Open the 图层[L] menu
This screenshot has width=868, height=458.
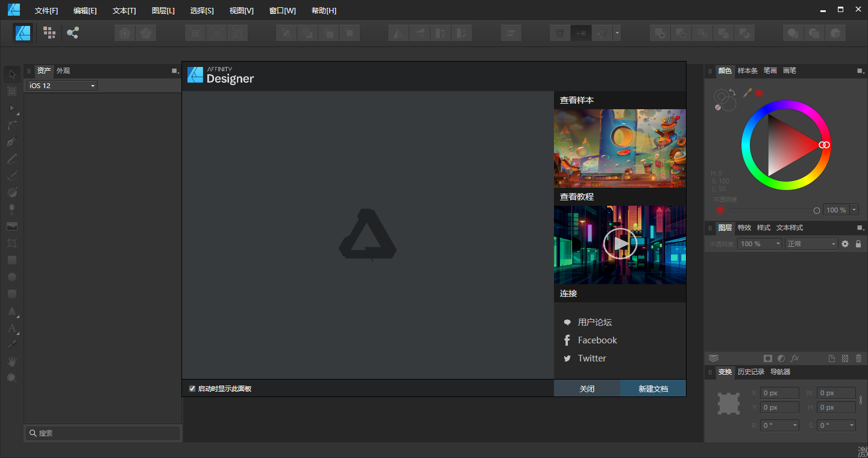coord(163,11)
